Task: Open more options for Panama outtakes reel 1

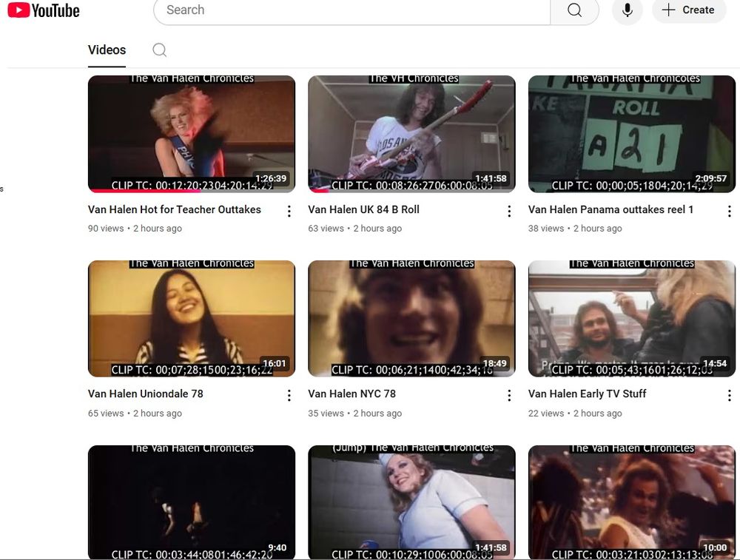Action: pos(729,212)
